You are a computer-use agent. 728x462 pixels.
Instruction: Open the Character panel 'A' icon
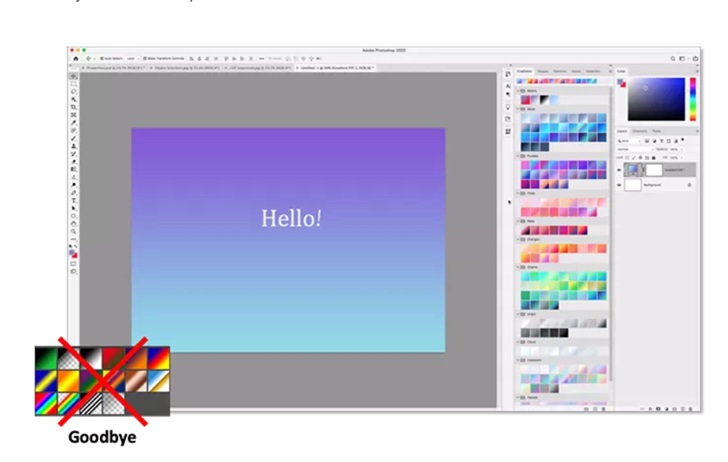(508, 86)
